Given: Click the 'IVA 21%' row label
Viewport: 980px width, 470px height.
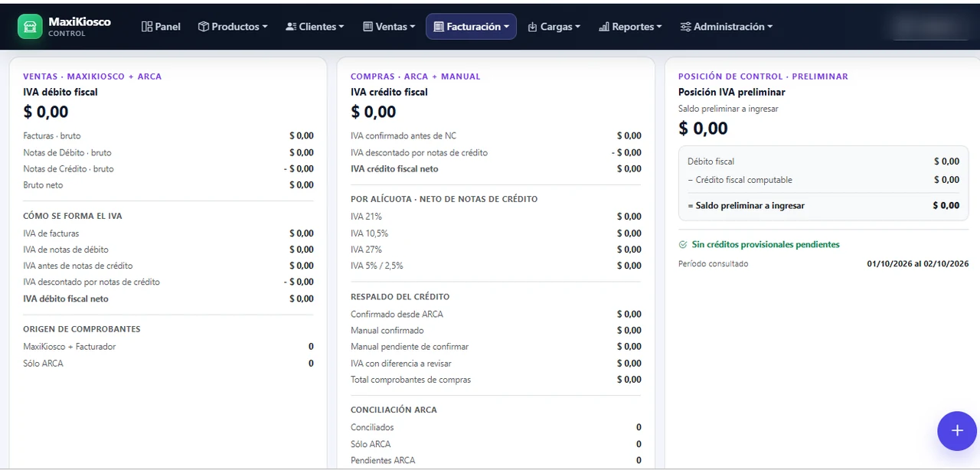Looking at the screenshot, I should [x=366, y=217].
